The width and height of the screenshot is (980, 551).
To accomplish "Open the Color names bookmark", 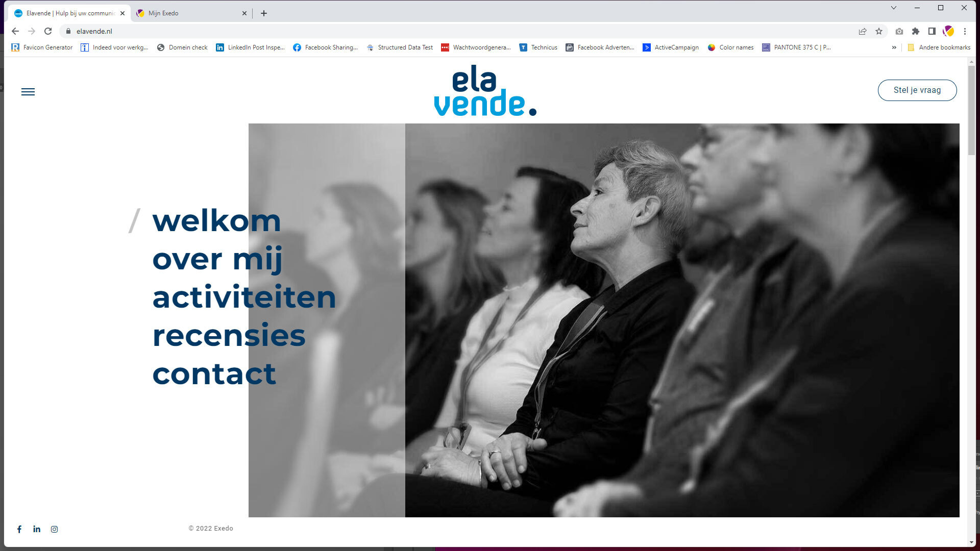I will (730, 47).
